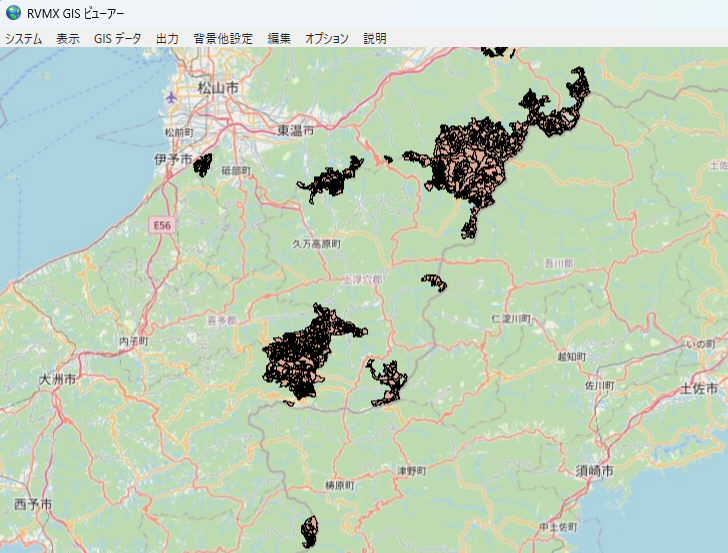
Task: Open the GIS データ menu
Action: (117, 38)
